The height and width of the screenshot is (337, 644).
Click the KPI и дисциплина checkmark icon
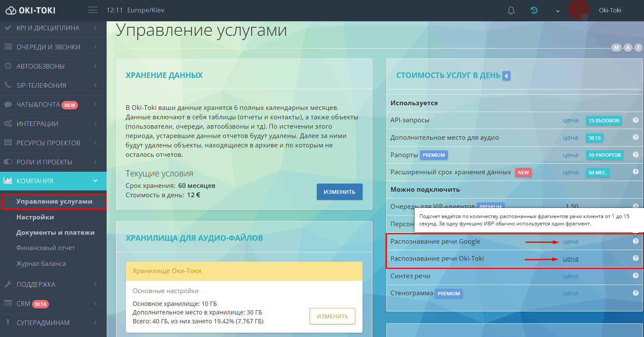pyautogui.click(x=8, y=28)
